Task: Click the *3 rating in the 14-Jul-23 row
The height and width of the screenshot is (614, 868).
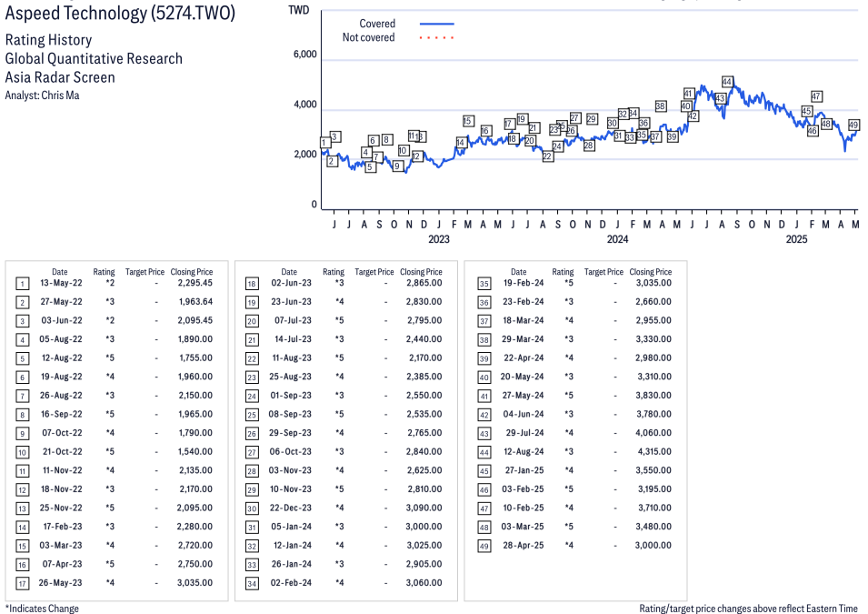Action: pos(339,339)
